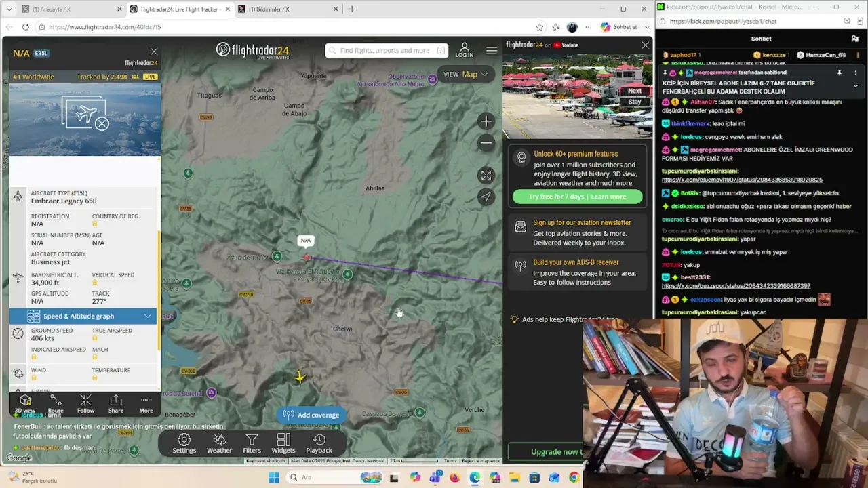Open Chrome from the taskbar
868x488 pixels.
(574, 478)
